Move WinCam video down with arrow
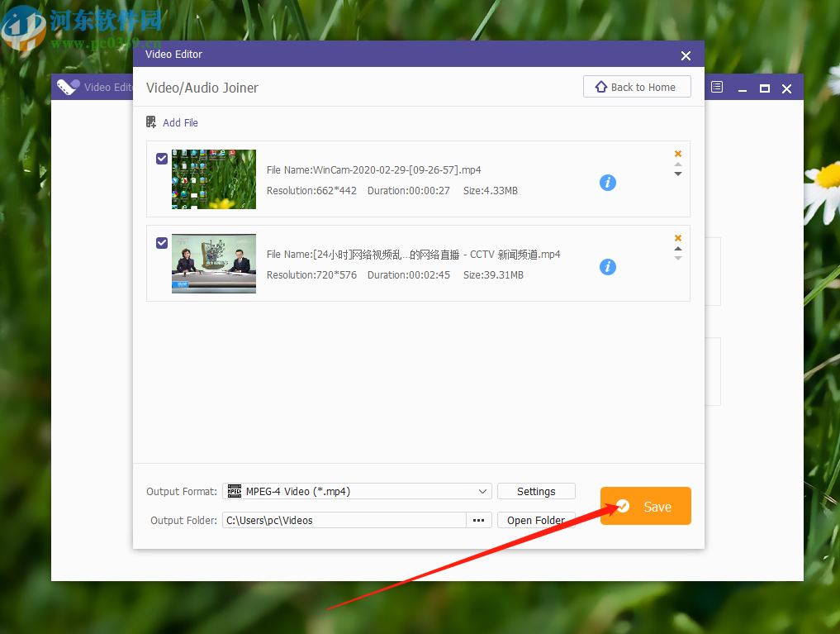The height and width of the screenshot is (634, 840). point(677,175)
